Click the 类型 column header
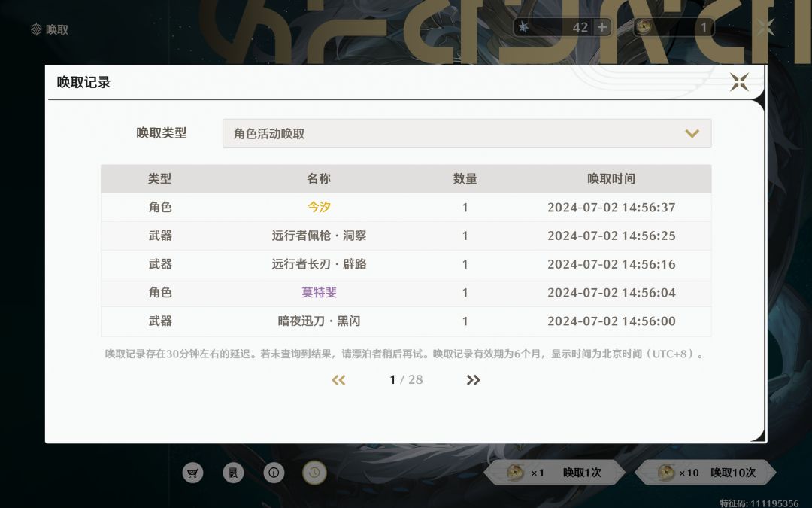Screen dimensions: 812x508 tap(159, 179)
